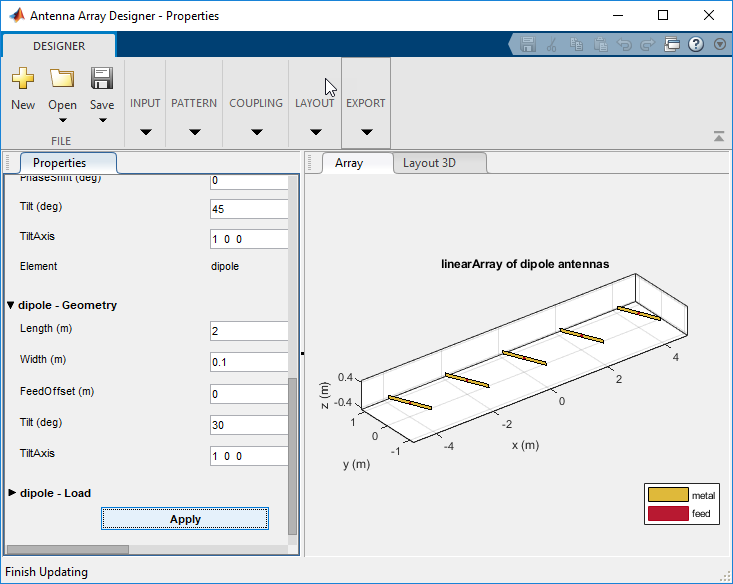Click the horizontal scrollbar of Properties panel
The image size is (733, 584).
(68, 549)
